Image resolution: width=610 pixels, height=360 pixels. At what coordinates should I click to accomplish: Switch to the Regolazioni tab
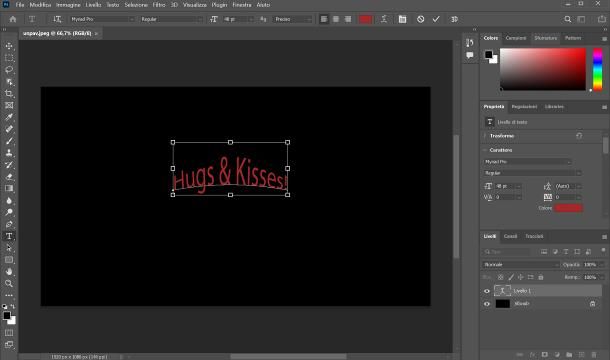tap(524, 107)
